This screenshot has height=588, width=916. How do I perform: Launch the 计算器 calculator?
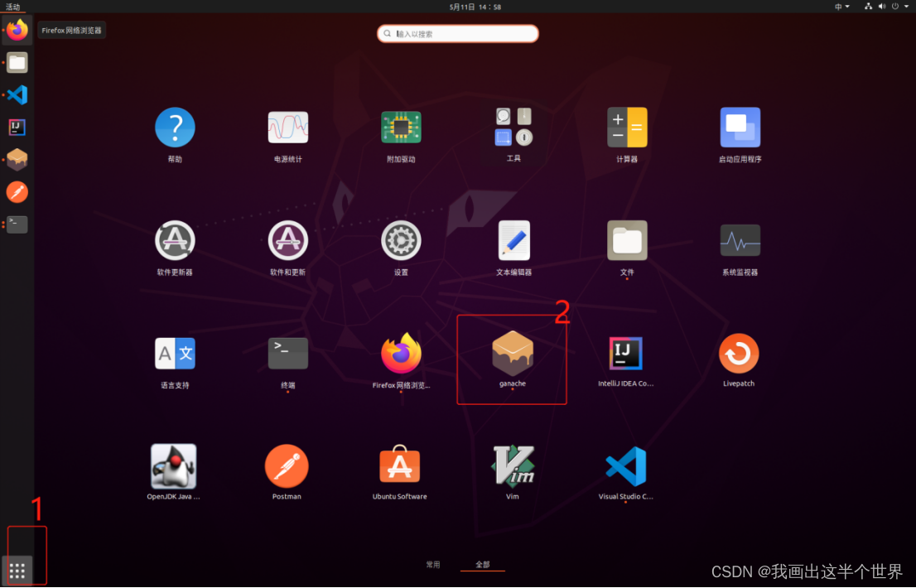click(x=627, y=128)
